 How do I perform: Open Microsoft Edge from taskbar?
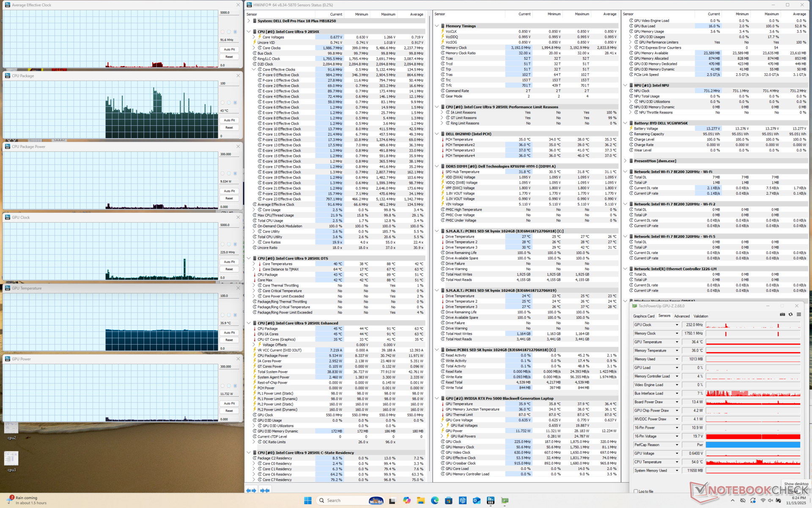tap(434, 500)
